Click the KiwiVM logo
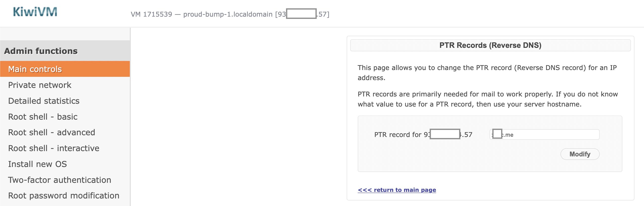644x206 pixels. [x=35, y=12]
